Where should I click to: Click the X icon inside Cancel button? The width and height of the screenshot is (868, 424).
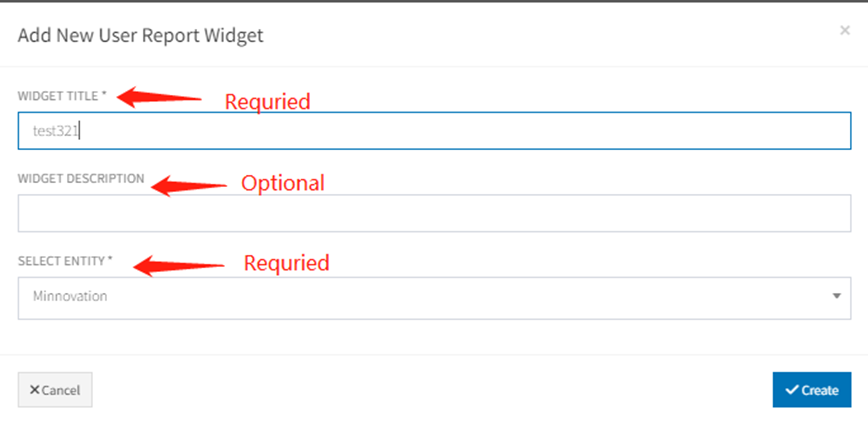tap(35, 390)
